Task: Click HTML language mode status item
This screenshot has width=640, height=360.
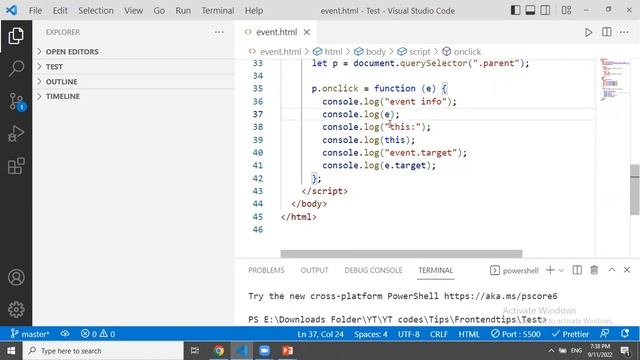Action: pos(469,334)
